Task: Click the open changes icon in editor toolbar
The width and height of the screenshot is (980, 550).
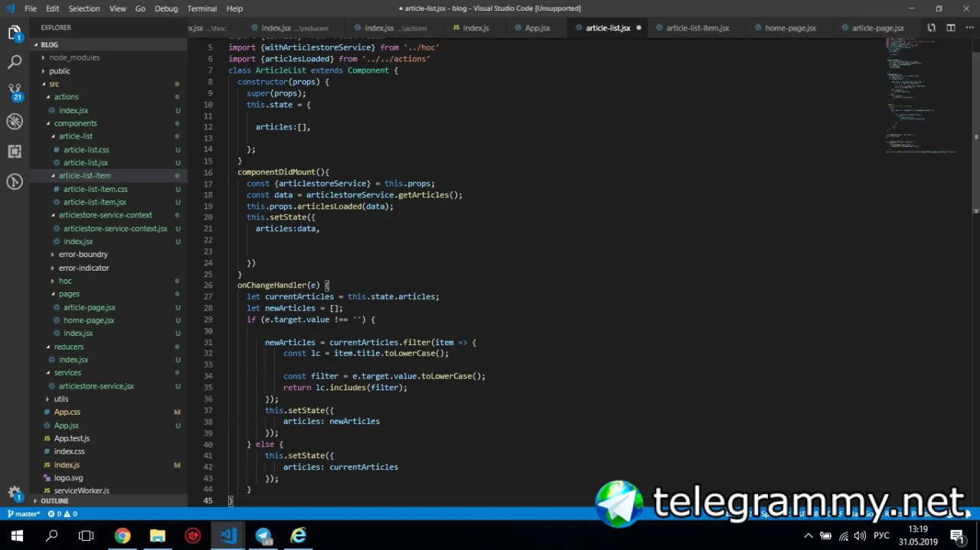Action: click(x=932, y=28)
